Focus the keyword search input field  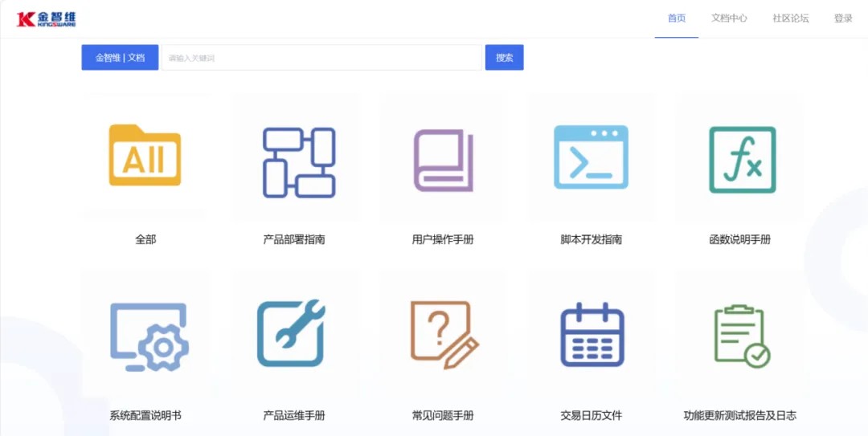click(x=321, y=58)
